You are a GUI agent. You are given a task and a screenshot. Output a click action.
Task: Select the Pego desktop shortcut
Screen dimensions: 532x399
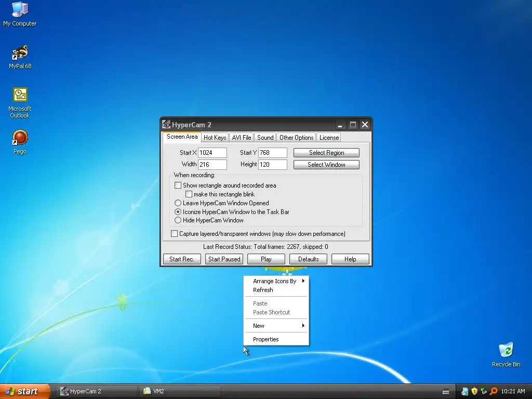[x=20, y=142]
